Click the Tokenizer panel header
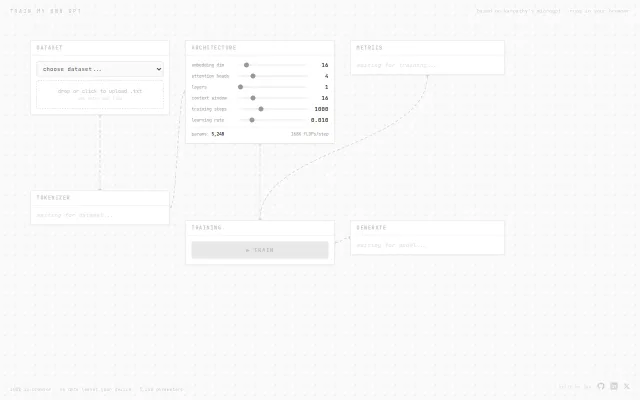640x400 pixels. pyautogui.click(x=100, y=198)
